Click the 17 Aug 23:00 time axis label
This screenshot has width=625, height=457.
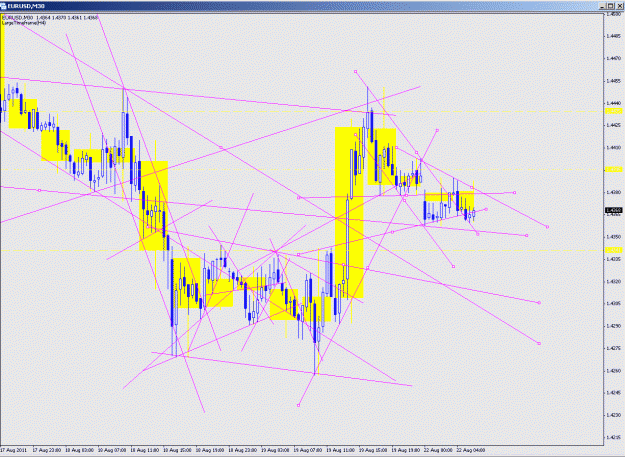point(47,450)
